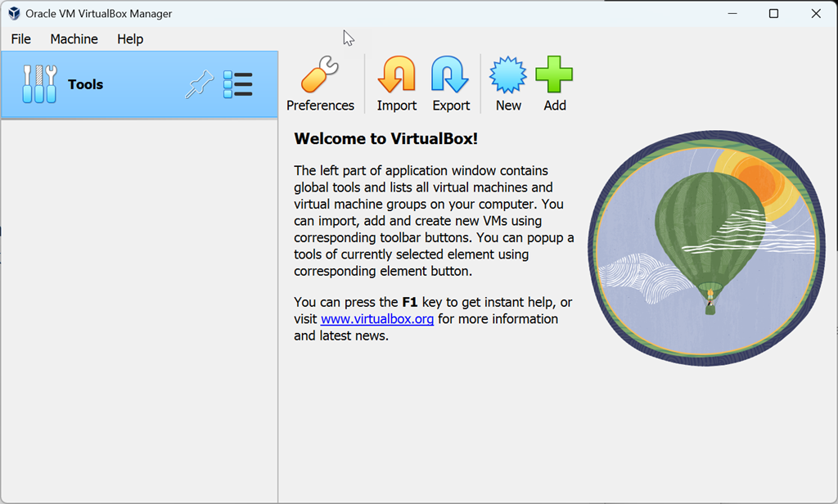
Task: Select the Tools label in left panel
Action: tap(85, 84)
